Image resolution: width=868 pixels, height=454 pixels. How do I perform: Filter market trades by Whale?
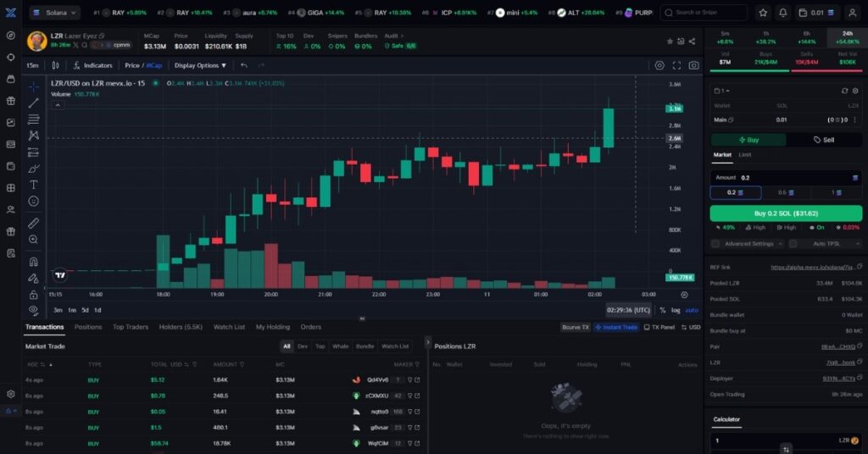coord(340,346)
